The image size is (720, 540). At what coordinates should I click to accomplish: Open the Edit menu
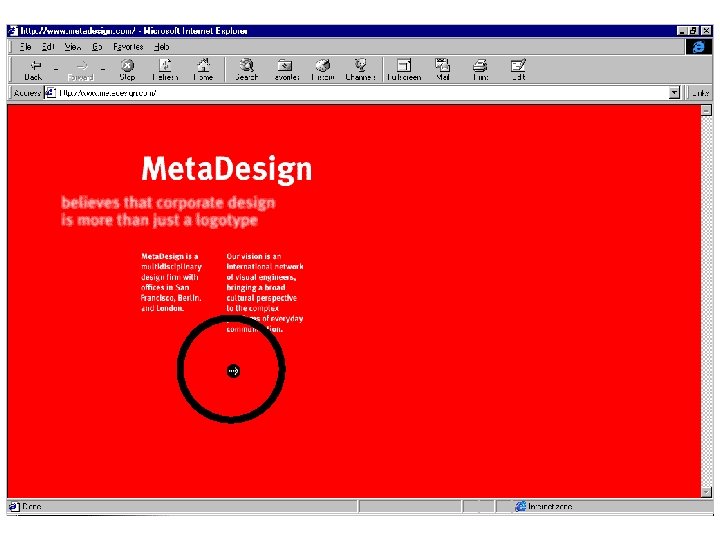point(48,47)
